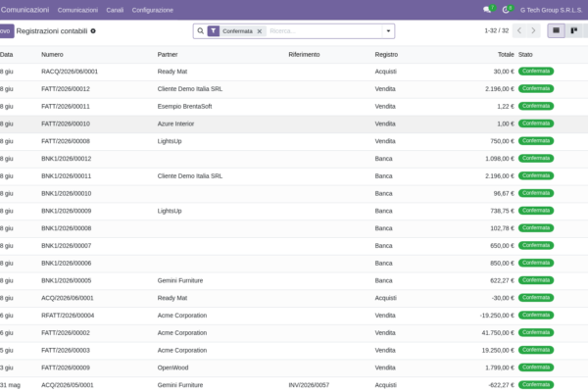The image size is (588, 392).
Task: Sort by the Riferimento column header
Action: tap(304, 55)
